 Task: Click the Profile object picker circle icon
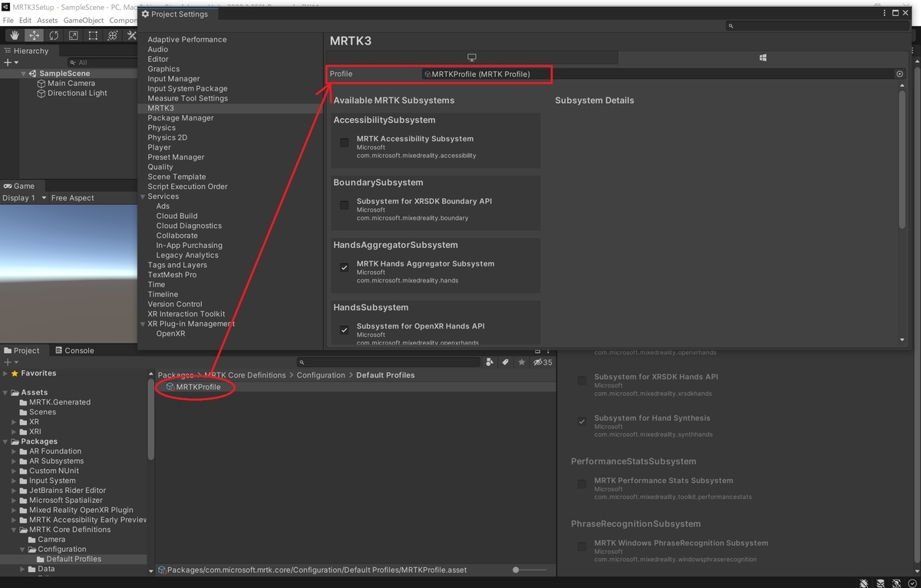point(900,74)
